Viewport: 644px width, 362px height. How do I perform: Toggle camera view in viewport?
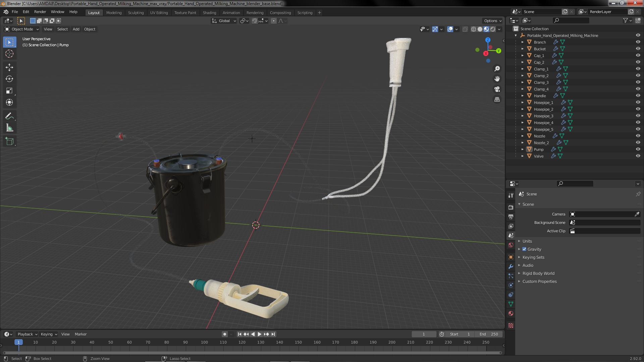(x=497, y=89)
